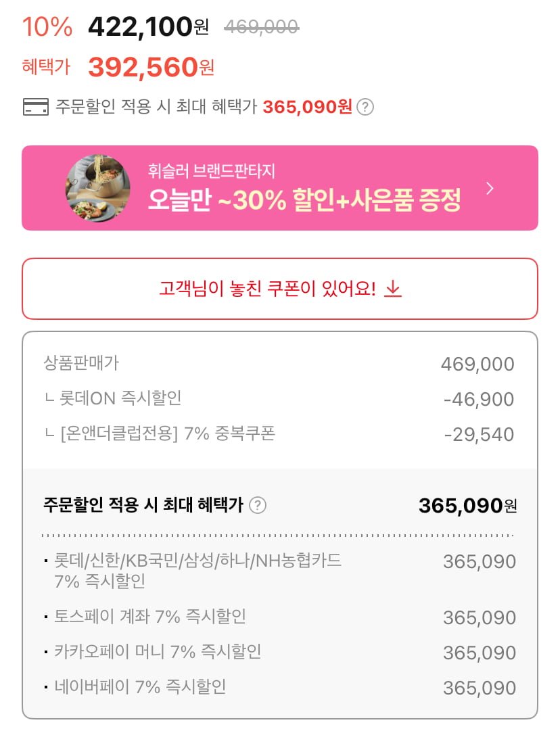Tap the 혜택가 392,560원 price
This screenshot has width=560, height=731.
(x=151, y=66)
